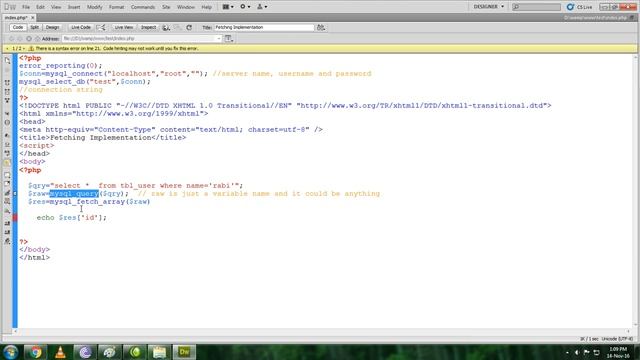Toggle Live Code
640x360 pixels.
tap(81, 27)
